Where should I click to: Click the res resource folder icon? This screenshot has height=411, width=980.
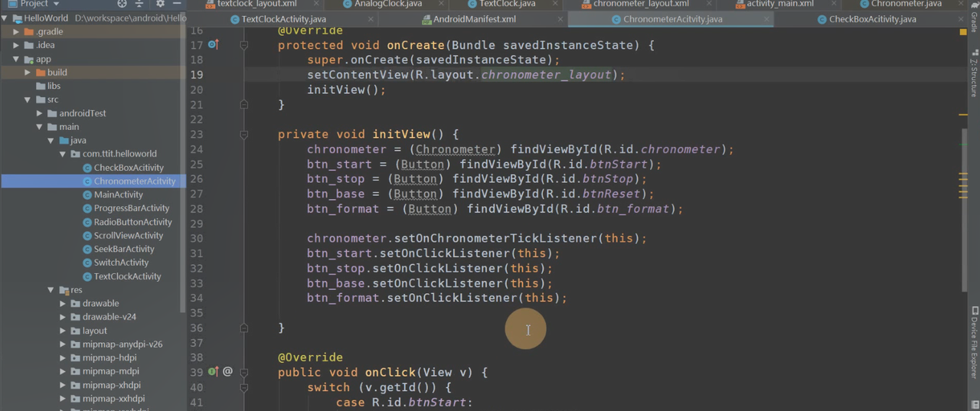point(64,290)
